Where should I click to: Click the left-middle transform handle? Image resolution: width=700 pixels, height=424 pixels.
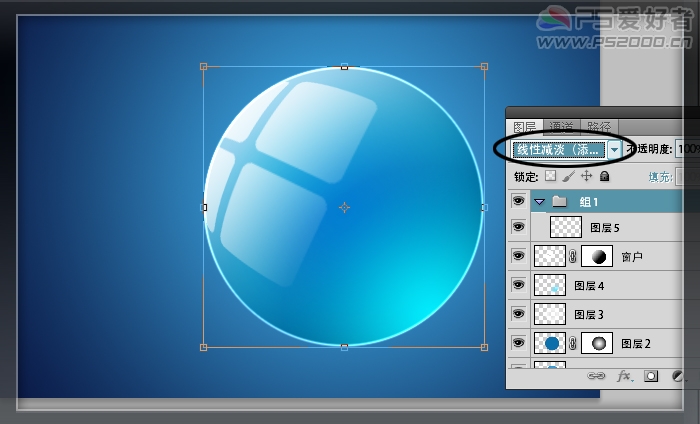204,207
